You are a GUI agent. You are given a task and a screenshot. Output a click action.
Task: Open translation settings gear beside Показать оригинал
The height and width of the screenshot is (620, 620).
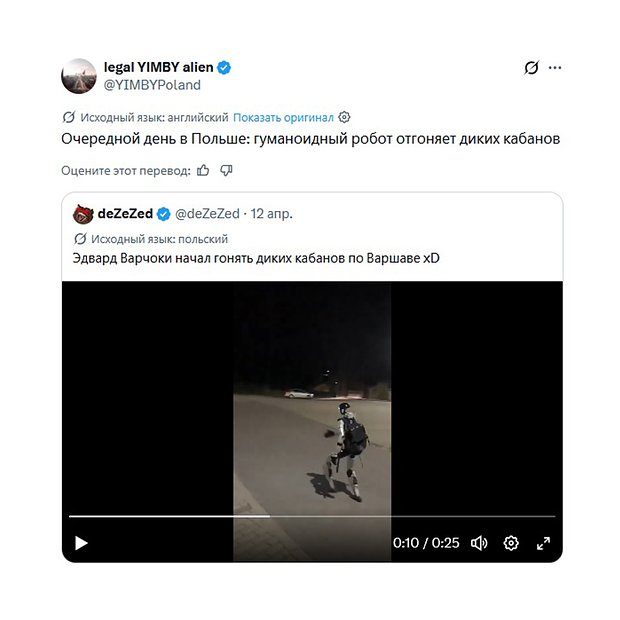[x=345, y=117]
